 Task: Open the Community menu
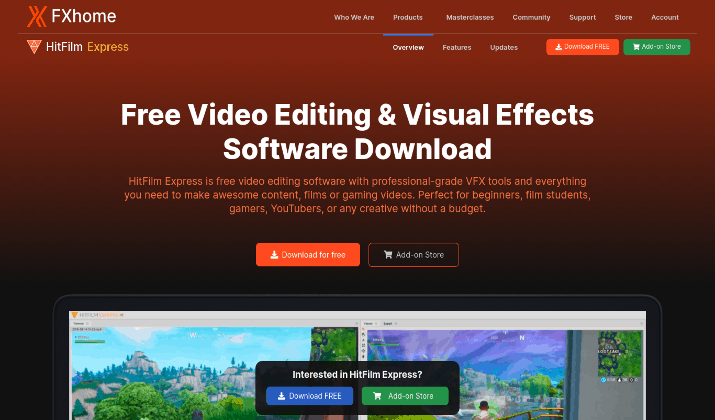[531, 17]
